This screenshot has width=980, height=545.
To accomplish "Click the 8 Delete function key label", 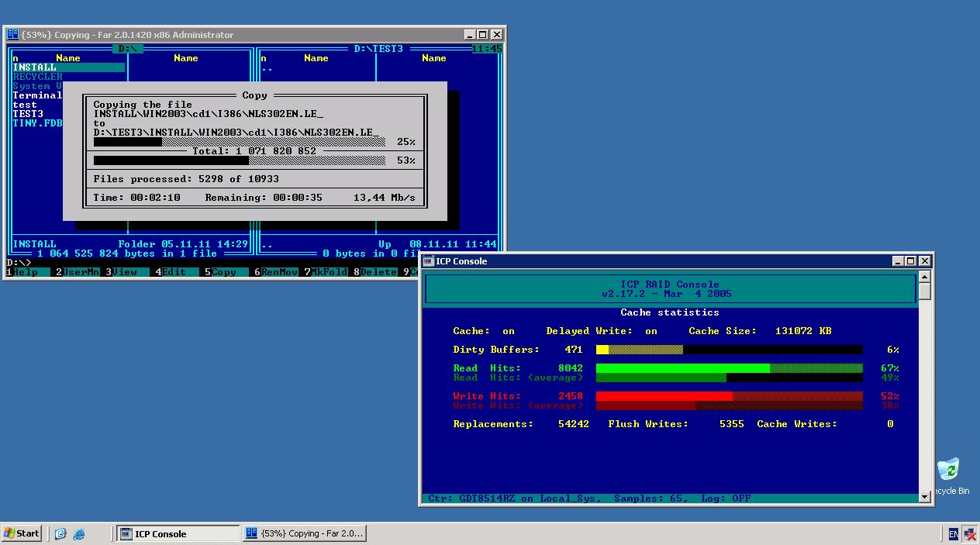I will pyautogui.click(x=377, y=272).
